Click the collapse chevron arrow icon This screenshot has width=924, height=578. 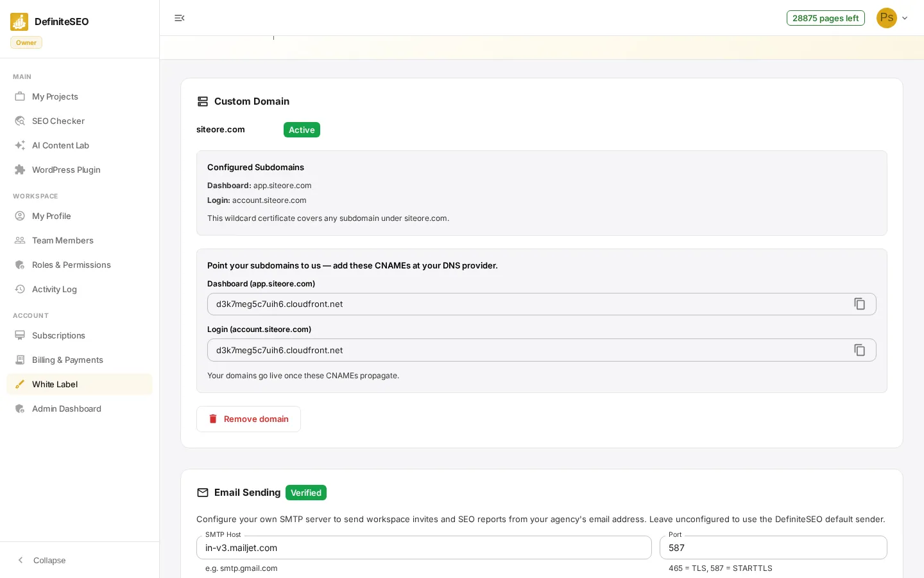[21, 560]
